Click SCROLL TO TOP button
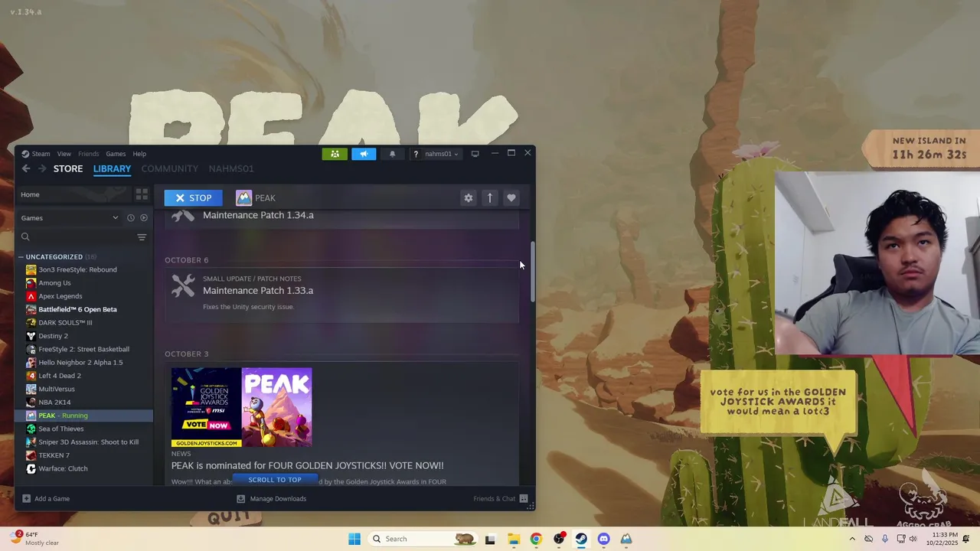The width and height of the screenshot is (980, 551). (x=275, y=480)
